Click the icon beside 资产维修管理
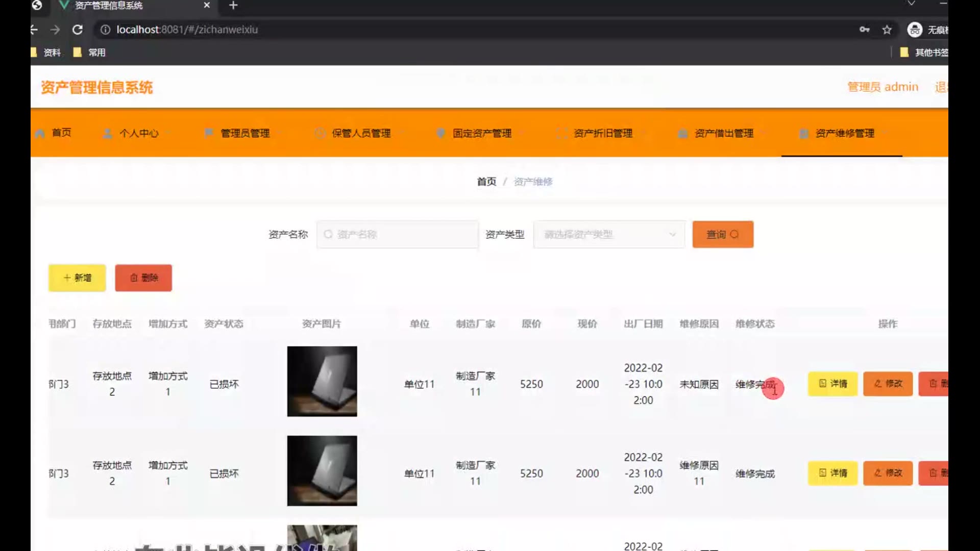This screenshot has width=980, height=551. pyautogui.click(x=804, y=134)
